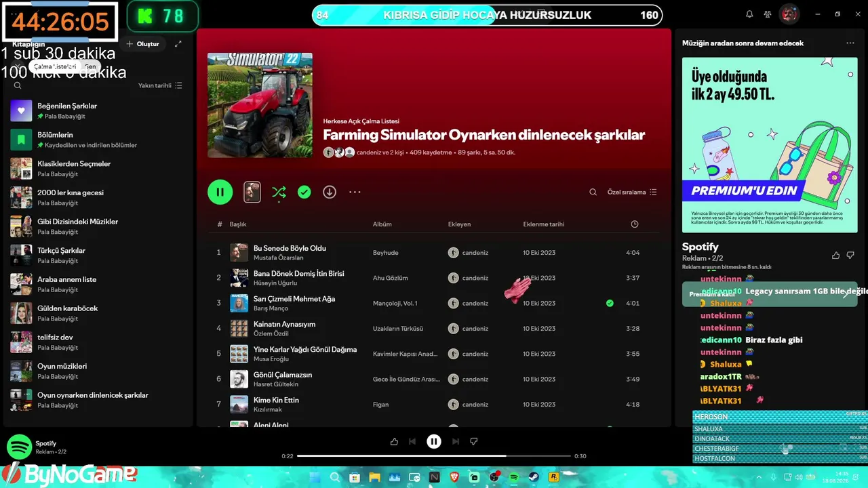Sort tracks by the duration clock icon
Screen dimensions: 868x488
(634, 224)
